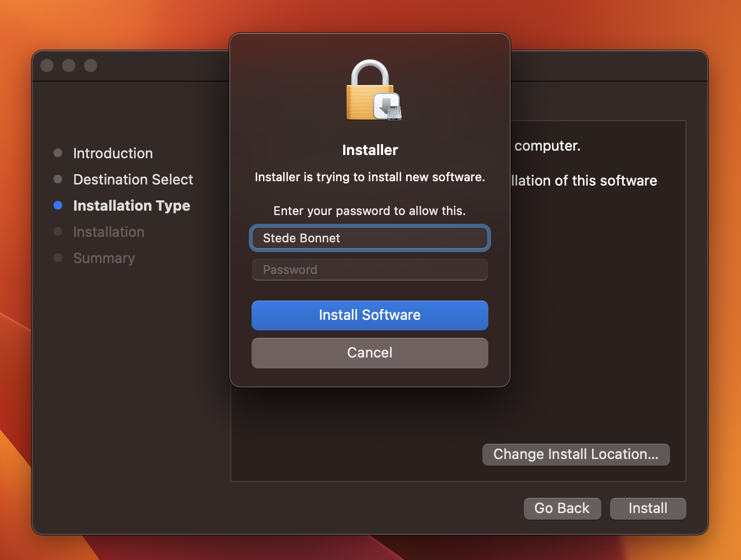The width and height of the screenshot is (741, 560).
Task: Go Back to the previous installer step
Action: (563, 509)
